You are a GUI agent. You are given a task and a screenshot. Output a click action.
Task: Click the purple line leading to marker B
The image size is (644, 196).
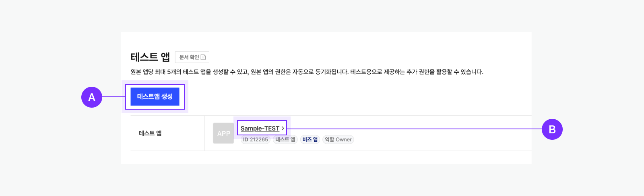pos(415,129)
